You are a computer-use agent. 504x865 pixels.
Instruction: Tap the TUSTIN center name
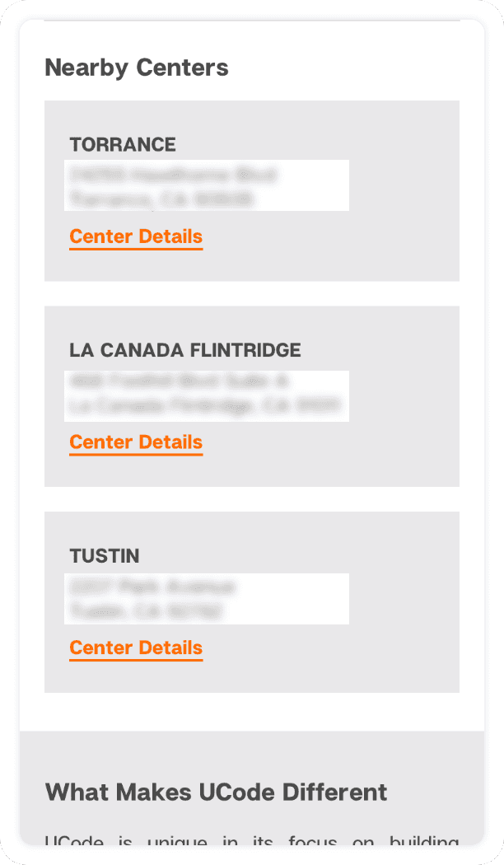tap(105, 556)
